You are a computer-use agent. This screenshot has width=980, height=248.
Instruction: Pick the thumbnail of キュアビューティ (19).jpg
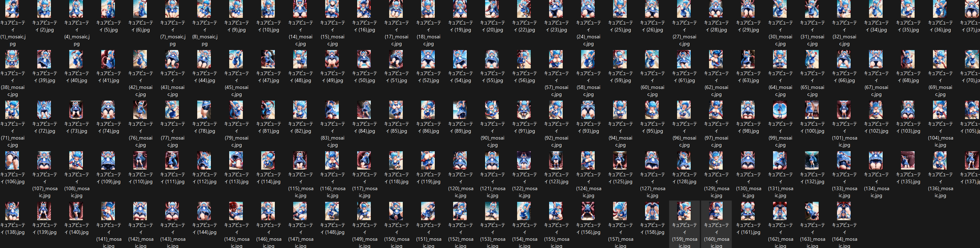[460, 9]
